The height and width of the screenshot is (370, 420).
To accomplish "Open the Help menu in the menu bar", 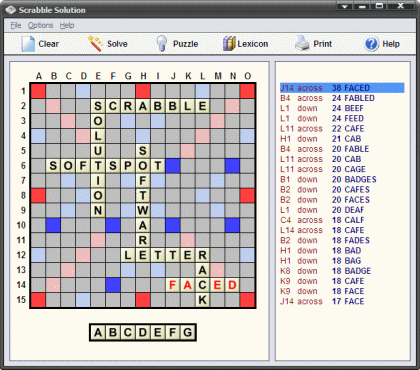I will coord(67,25).
